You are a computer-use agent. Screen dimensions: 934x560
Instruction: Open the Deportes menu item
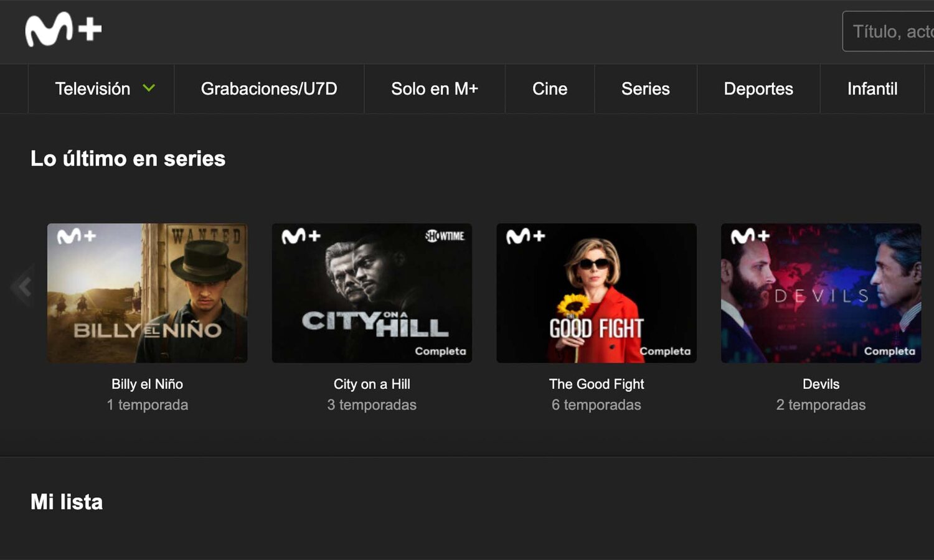pyautogui.click(x=758, y=89)
